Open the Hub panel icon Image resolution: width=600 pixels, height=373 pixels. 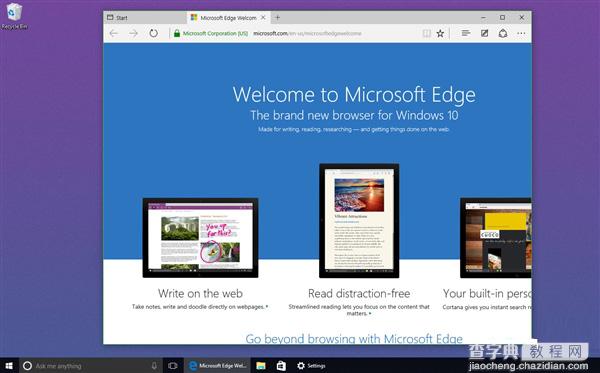tap(466, 33)
